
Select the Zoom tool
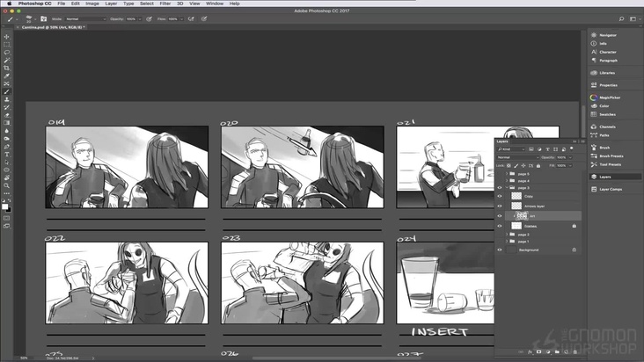6,185
